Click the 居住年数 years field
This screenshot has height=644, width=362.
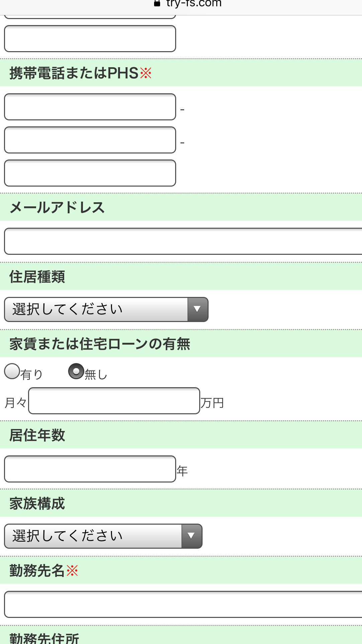click(90, 469)
